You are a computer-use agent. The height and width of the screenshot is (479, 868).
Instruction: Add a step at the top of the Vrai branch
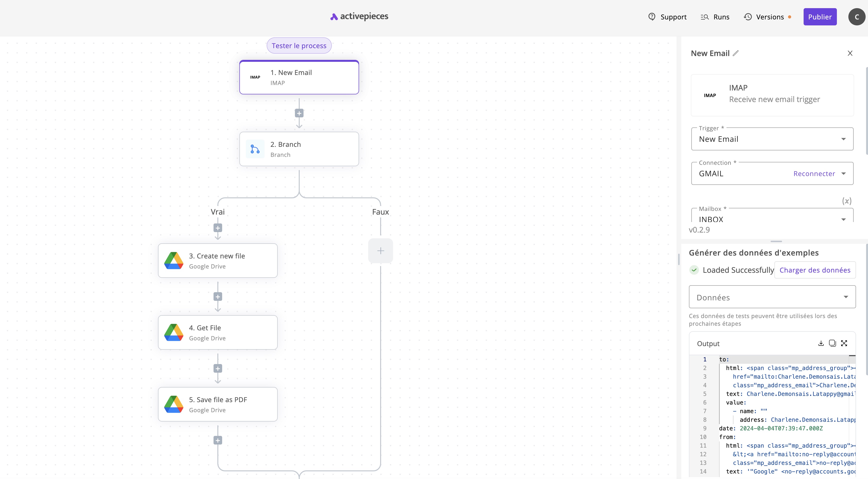click(x=218, y=228)
